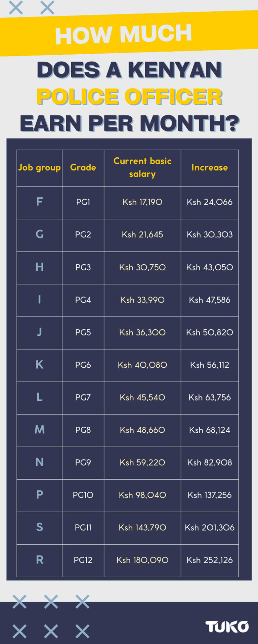Select job group F cell
Screen dimensions: 258x644
[39, 202]
